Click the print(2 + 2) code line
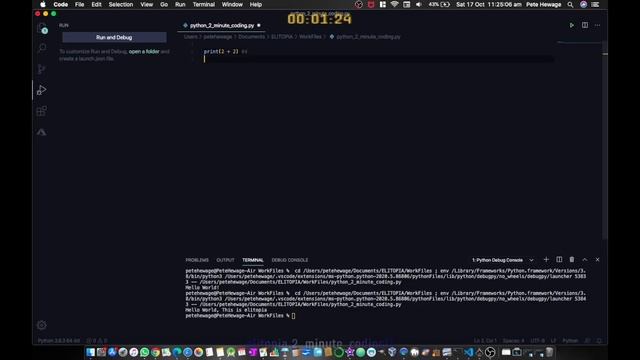The height and width of the screenshot is (360, 640). coord(221,51)
